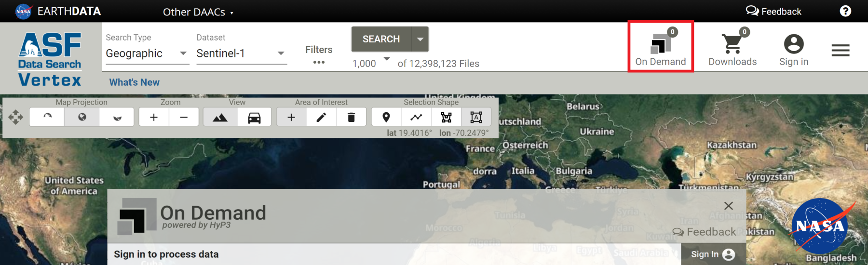This screenshot has height=265, width=868.
Task: Select line selection shape
Action: (416, 117)
